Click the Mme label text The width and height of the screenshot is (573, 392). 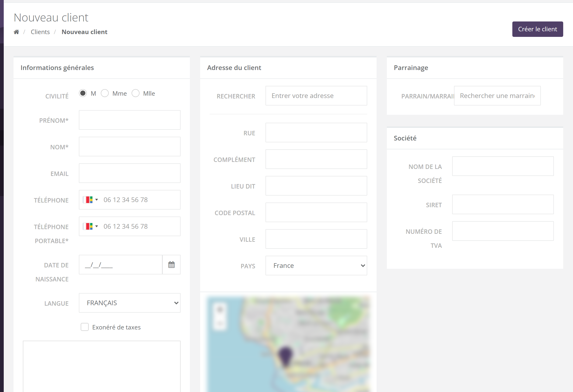[x=120, y=93]
